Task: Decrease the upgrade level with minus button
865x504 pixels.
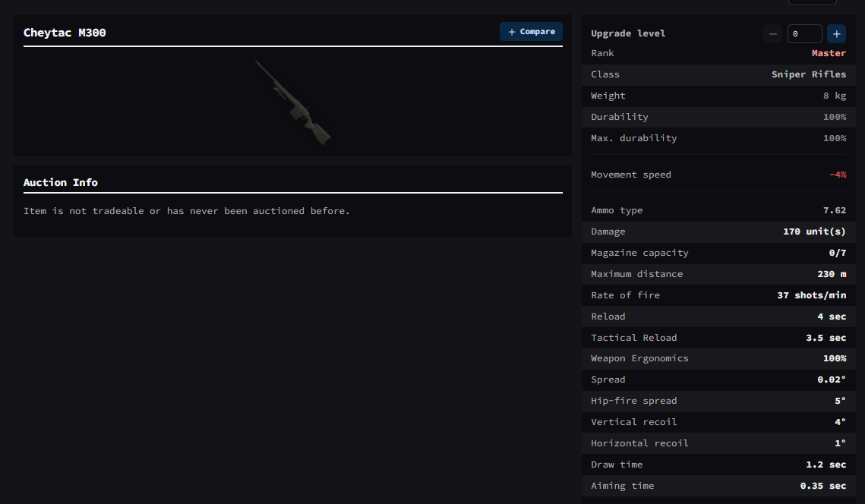Action: (773, 33)
